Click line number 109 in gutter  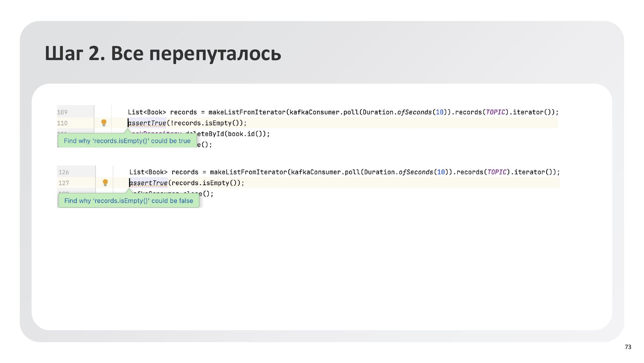coord(62,112)
